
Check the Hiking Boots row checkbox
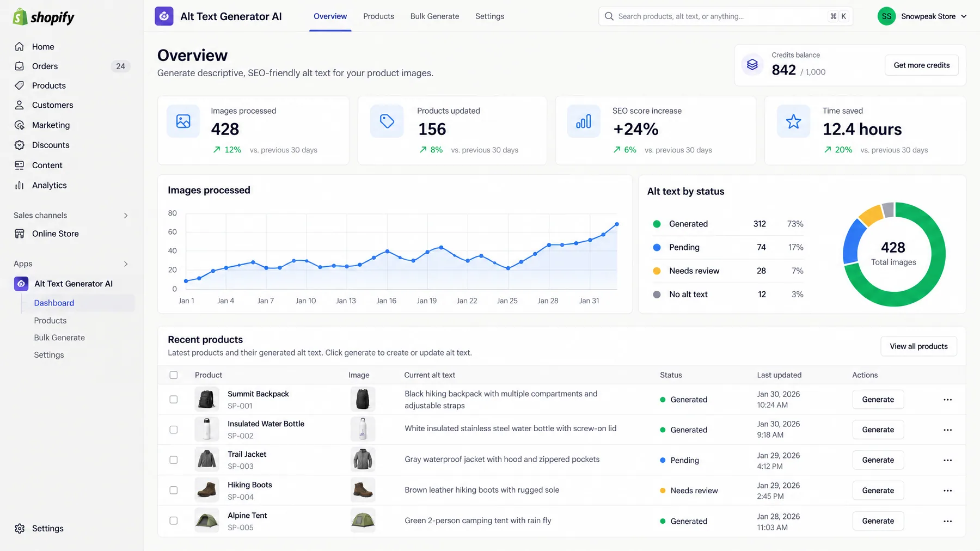click(174, 491)
